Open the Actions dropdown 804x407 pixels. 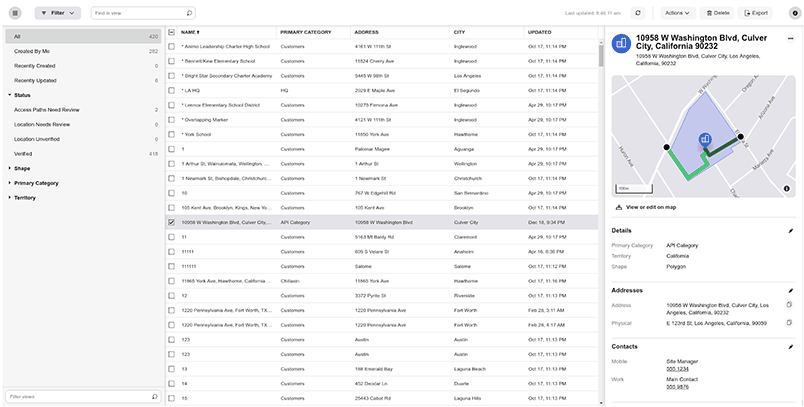tap(677, 13)
